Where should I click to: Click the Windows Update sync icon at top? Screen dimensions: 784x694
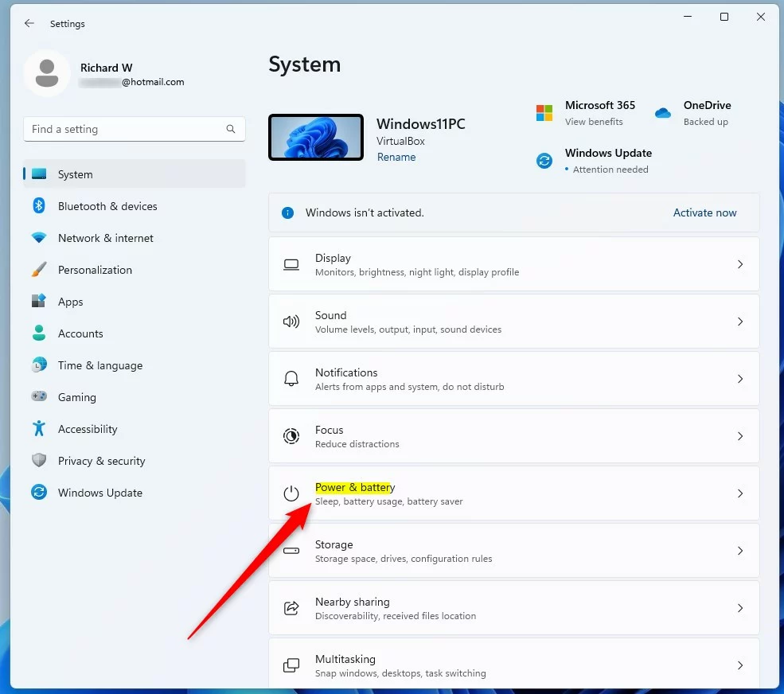[544, 161]
